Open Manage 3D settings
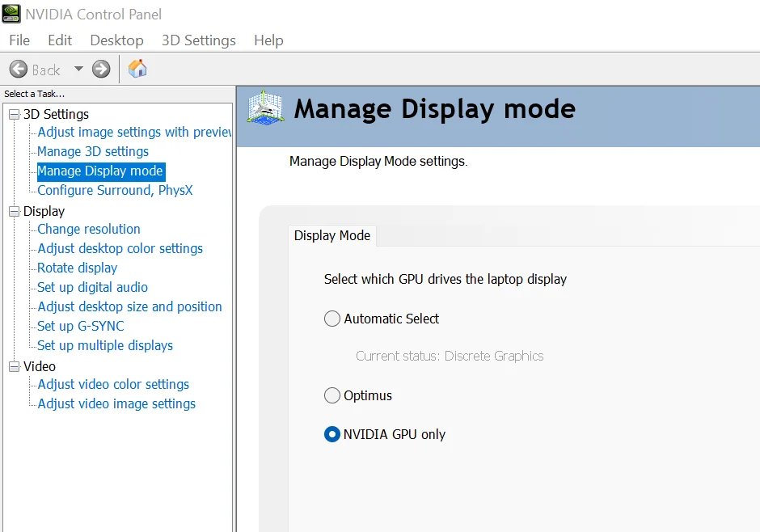The image size is (760, 532). 93,151
